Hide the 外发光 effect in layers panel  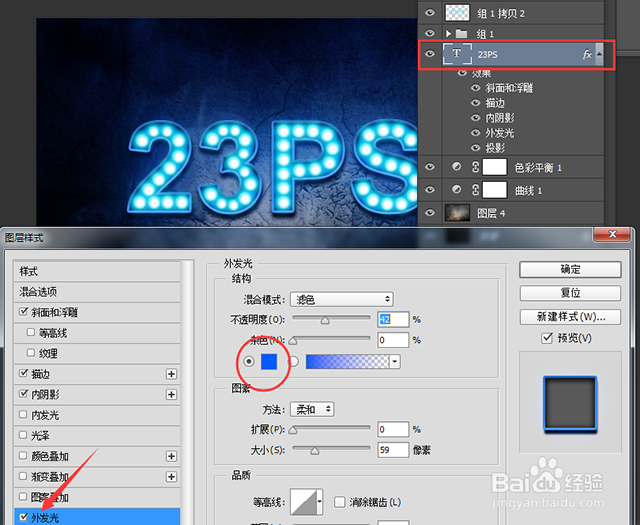pyautogui.click(x=476, y=133)
